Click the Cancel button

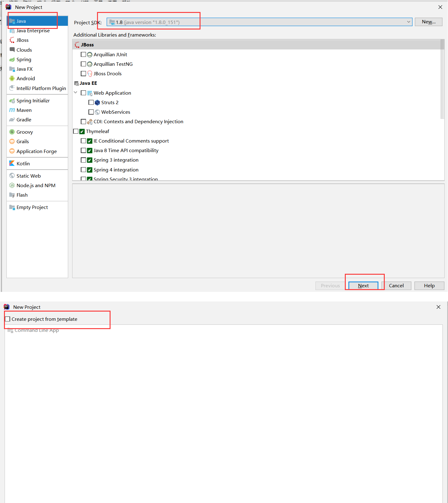[x=396, y=285]
